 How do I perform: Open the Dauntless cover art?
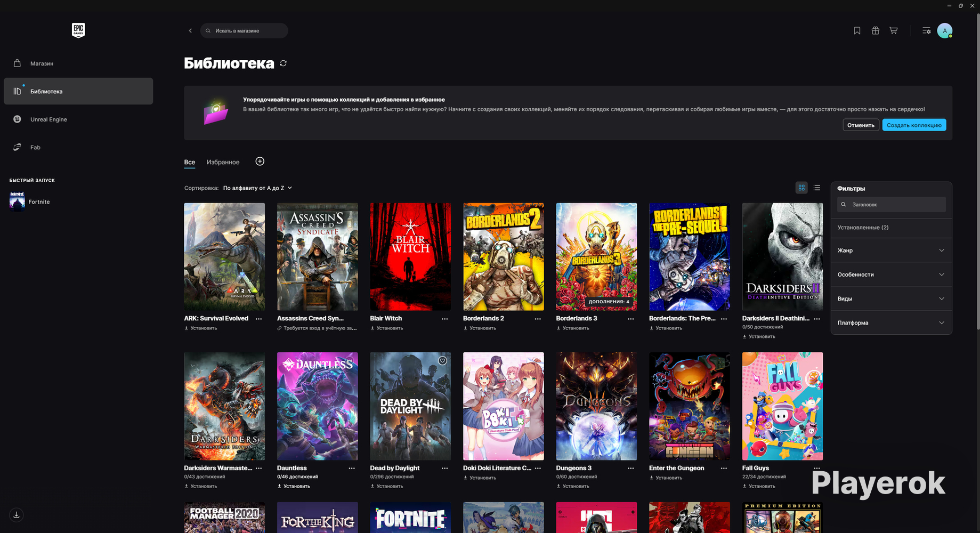(318, 406)
